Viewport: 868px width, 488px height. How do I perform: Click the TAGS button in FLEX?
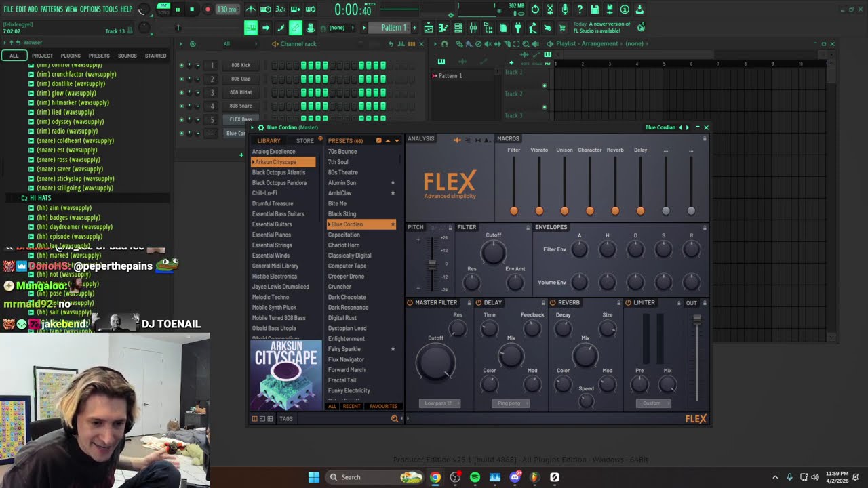(286, 419)
